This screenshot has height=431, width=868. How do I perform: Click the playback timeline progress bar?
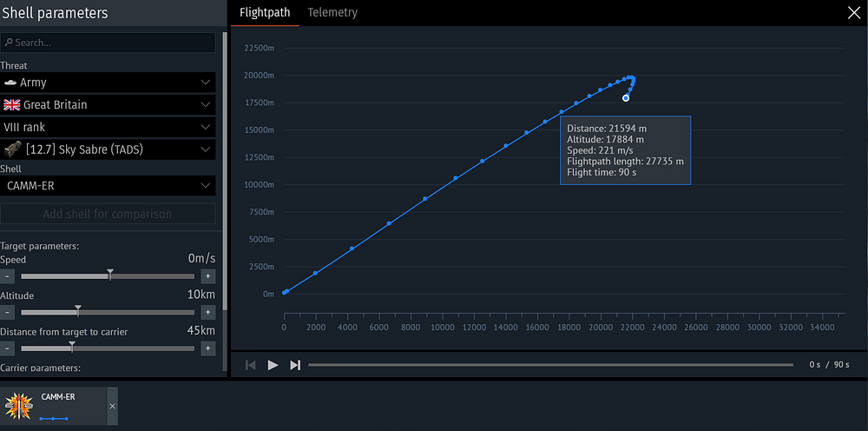click(x=551, y=365)
